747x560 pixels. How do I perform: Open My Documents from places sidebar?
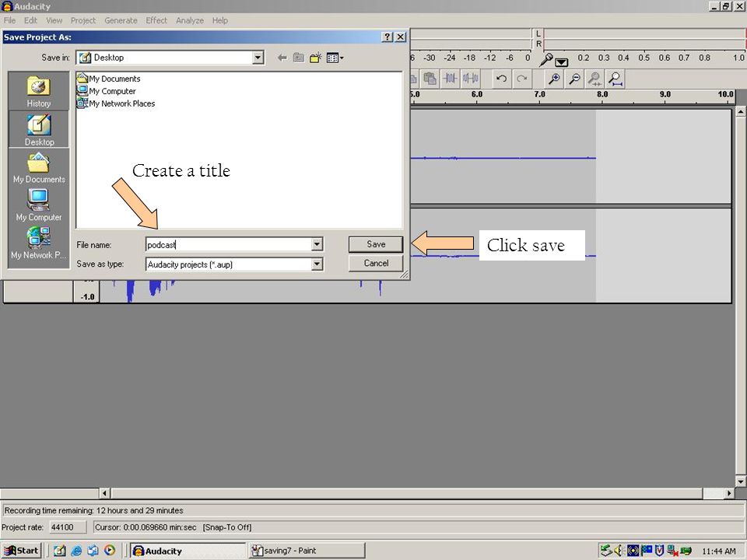tap(39, 168)
